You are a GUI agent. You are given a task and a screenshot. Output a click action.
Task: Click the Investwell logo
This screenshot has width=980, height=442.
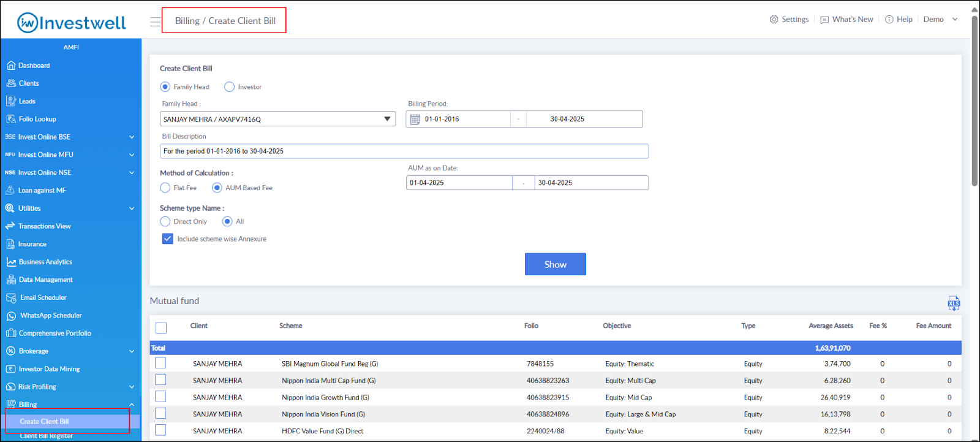point(71,23)
